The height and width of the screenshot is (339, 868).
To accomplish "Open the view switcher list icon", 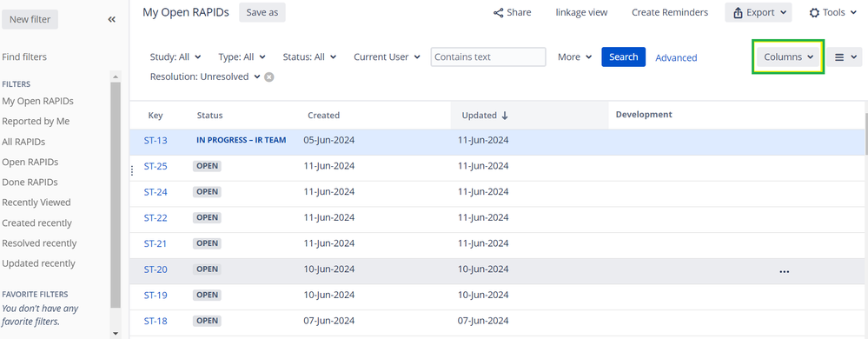I will point(845,56).
